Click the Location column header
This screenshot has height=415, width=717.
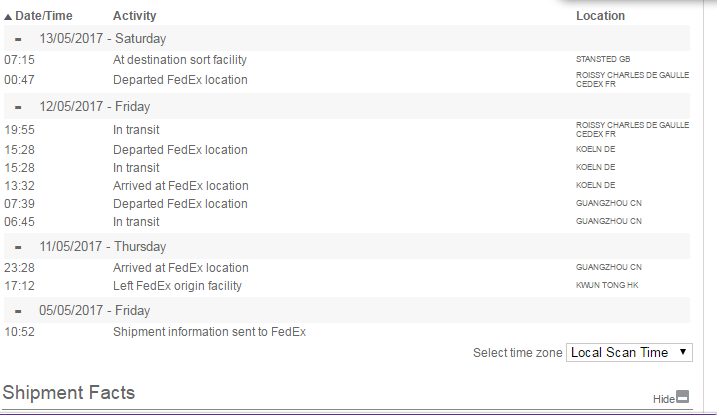tap(600, 16)
